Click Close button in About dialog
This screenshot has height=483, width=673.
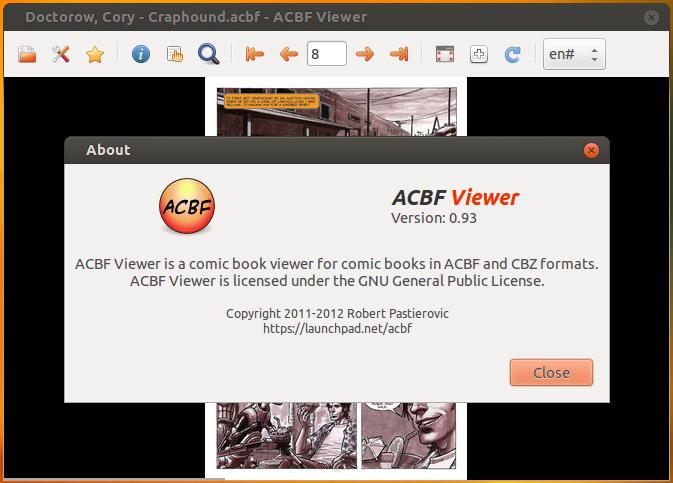[x=551, y=373]
